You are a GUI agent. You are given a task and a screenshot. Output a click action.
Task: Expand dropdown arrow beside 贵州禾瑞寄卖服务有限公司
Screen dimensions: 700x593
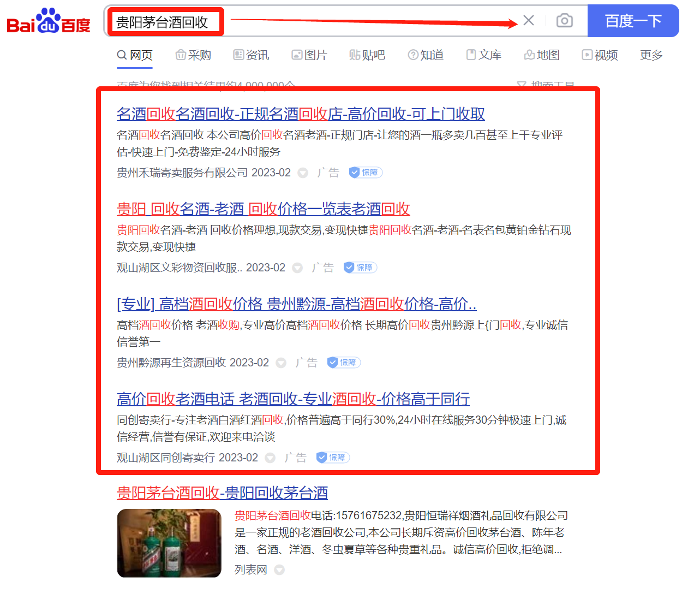point(303,173)
